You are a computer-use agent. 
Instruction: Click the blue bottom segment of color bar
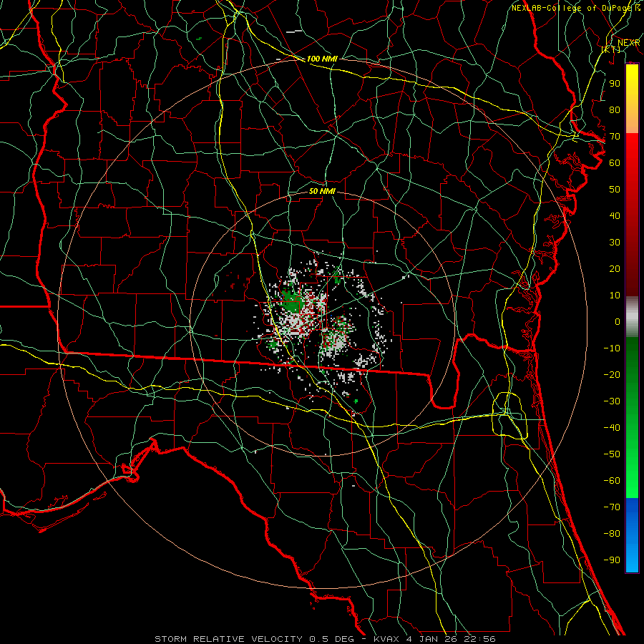pos(632,535)
